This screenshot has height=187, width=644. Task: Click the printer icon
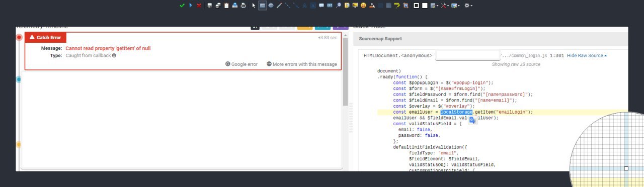tap(243, 6)
